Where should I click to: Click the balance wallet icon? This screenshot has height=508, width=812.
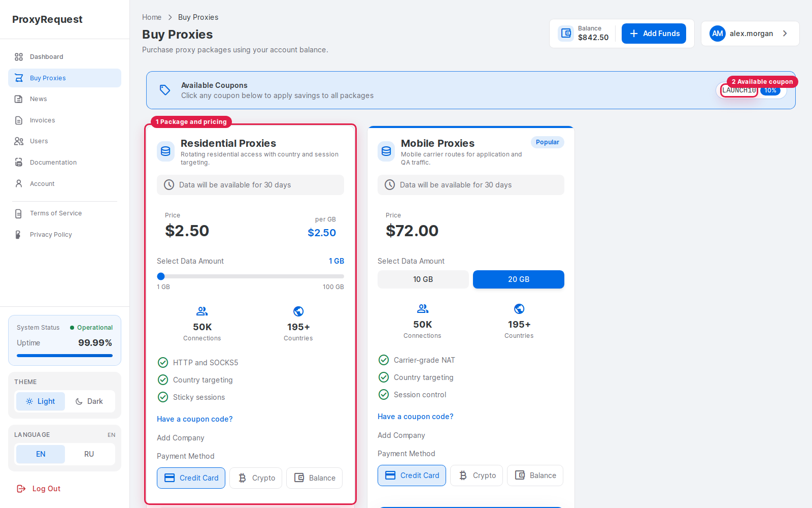coord(566,34)
